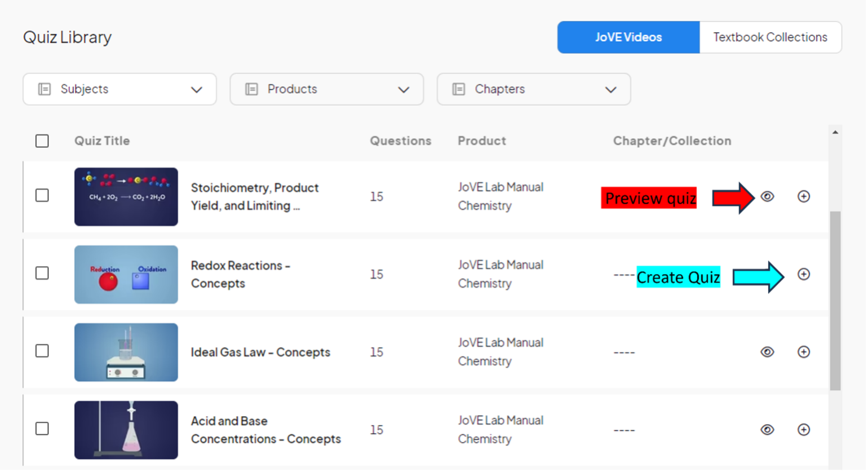
Task: Click the Ideal Gas Law video thumbnail
Action: pos(126,352)
